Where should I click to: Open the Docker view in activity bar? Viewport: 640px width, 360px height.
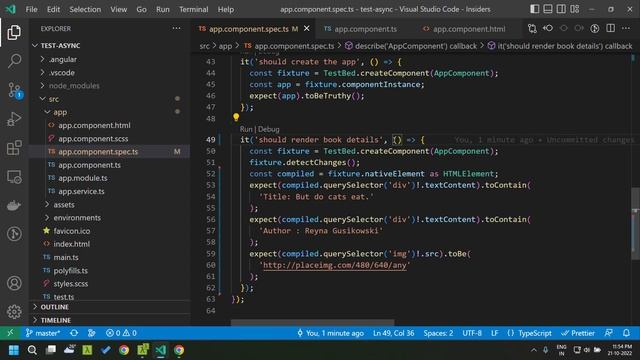[14, 205]
